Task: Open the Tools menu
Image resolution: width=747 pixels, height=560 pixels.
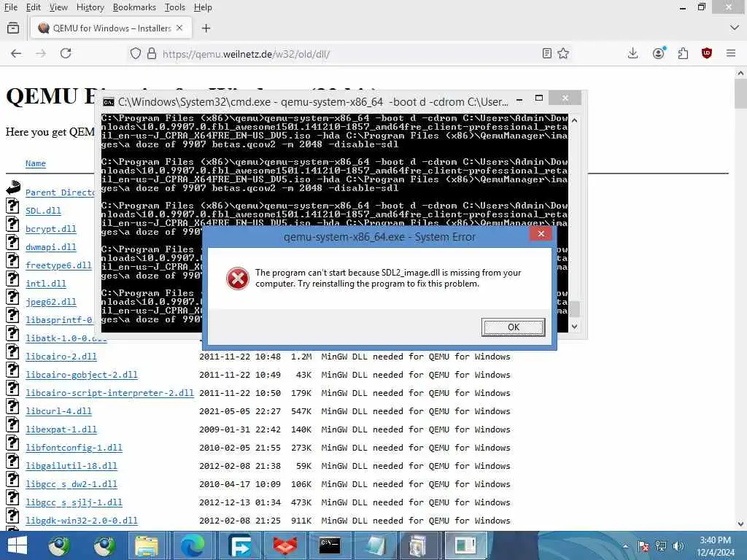Action: (x=175, y=7)
